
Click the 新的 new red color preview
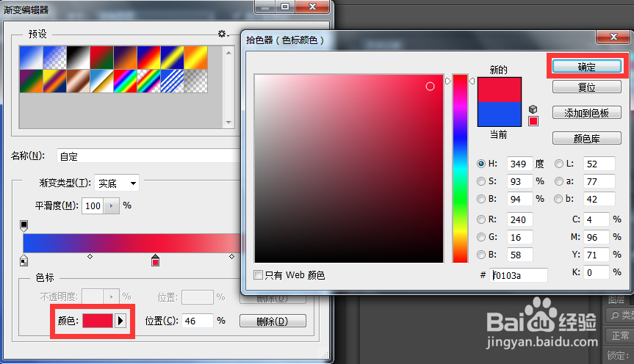pyautogui.click(x=500, y=90)
